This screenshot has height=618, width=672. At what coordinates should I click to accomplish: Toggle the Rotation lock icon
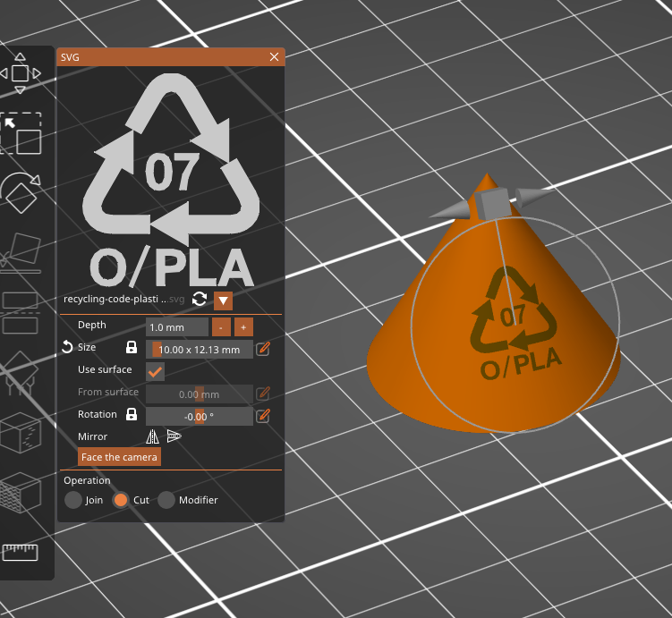[x=132, y=414]
